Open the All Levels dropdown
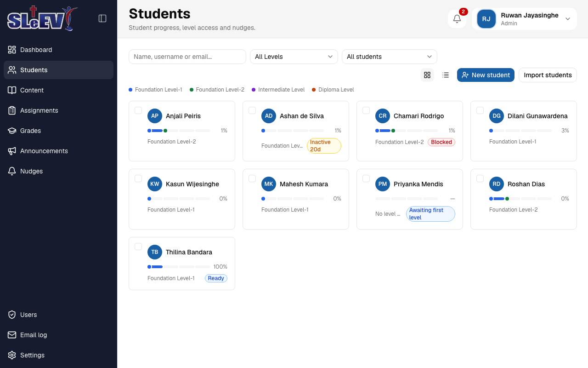The height and width of the screenshot is (368, 588). pos(294,57)
